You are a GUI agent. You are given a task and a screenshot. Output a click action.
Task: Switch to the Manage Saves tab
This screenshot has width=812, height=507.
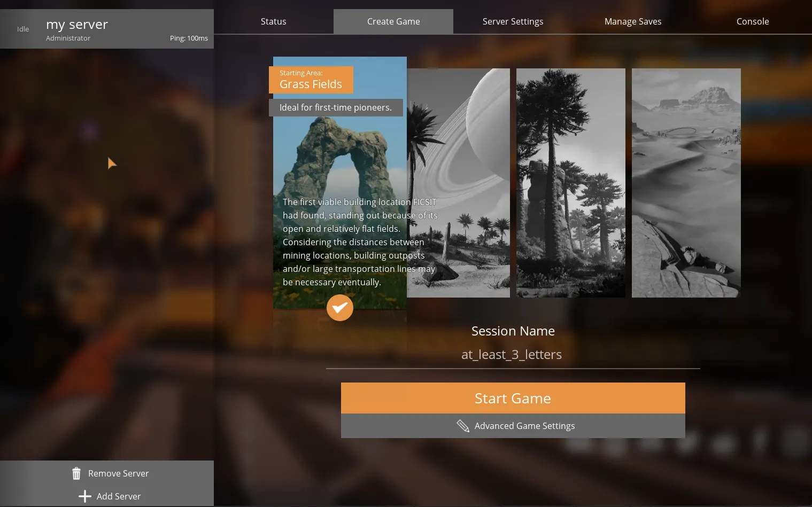[x=632, y=21]
